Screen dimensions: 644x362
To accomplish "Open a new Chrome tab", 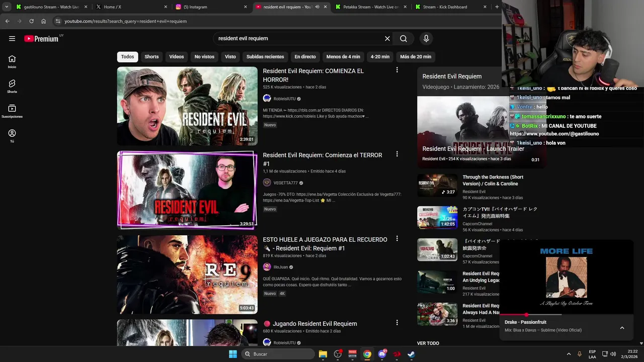I will tap(497, 7).
